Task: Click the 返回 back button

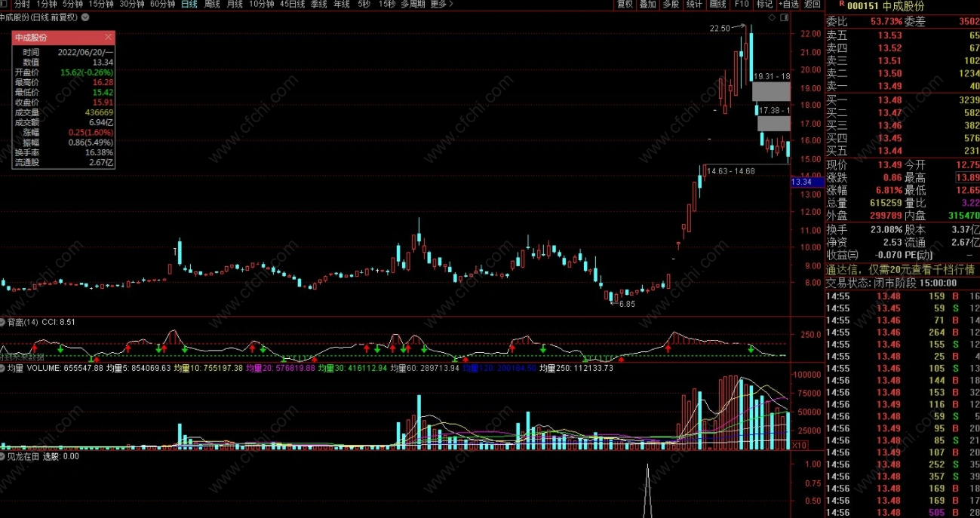Action: click(812, 5)
